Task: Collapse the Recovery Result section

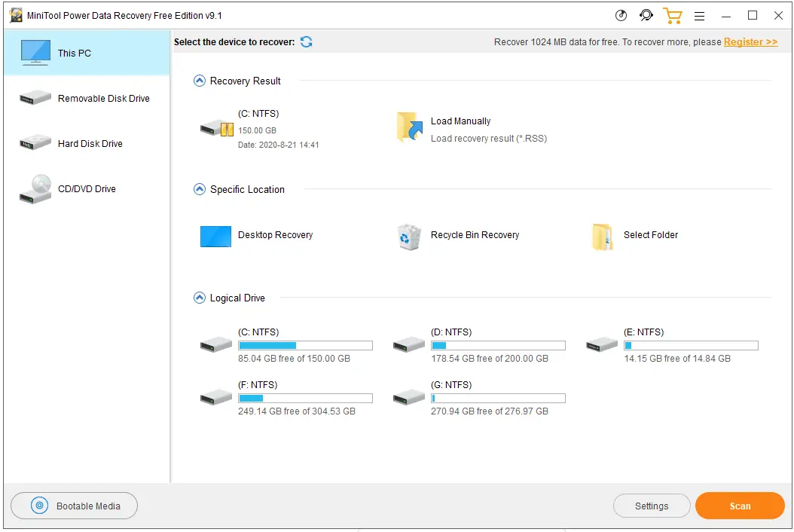Action: [x=200, y=81]
